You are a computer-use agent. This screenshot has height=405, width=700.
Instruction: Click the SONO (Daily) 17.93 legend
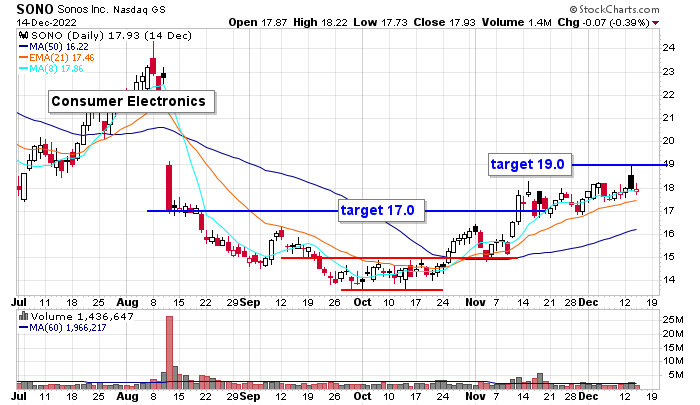click(x=112, y=35)
